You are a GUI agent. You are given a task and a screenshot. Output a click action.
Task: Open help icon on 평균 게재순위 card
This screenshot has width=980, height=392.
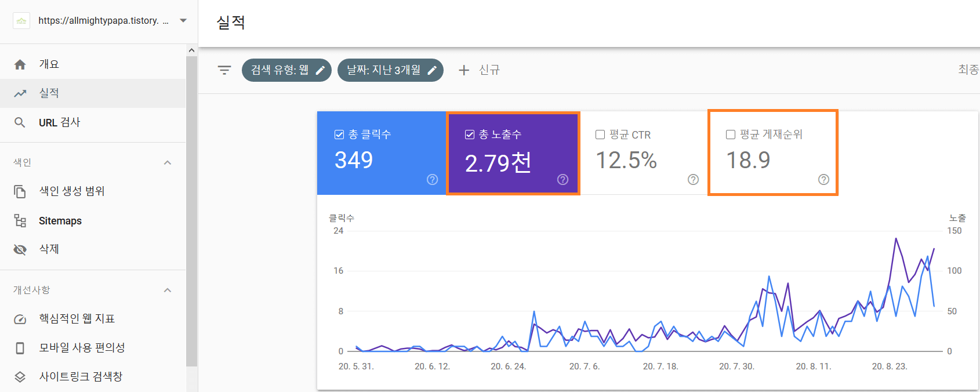coord(823,179)
